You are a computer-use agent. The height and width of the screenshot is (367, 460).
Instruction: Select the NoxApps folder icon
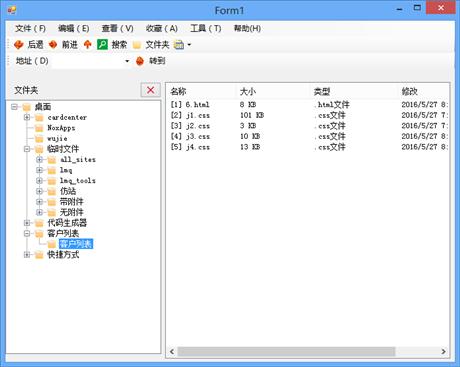coord(39,128)
